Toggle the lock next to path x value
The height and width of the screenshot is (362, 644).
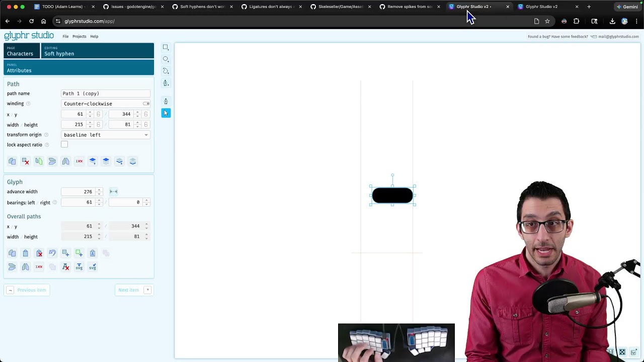click(x=98, y=114)
